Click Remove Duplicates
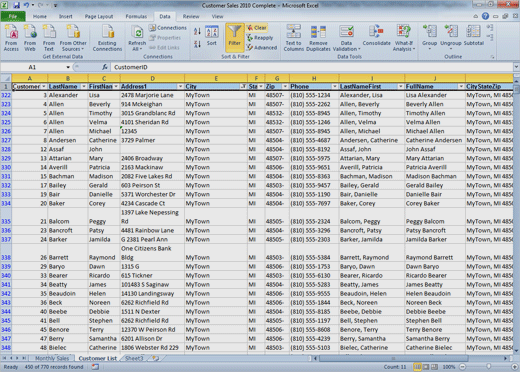 click(318, 38)
